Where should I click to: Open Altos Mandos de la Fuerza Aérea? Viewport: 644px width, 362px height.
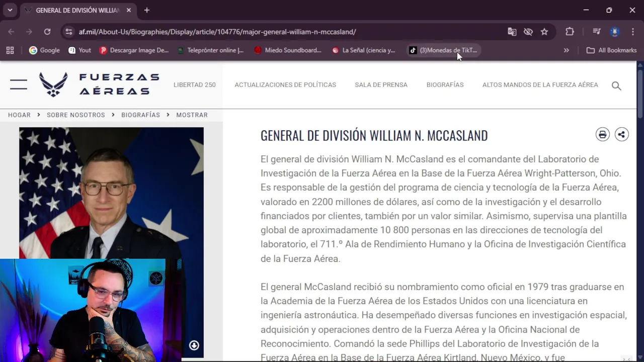540,84
